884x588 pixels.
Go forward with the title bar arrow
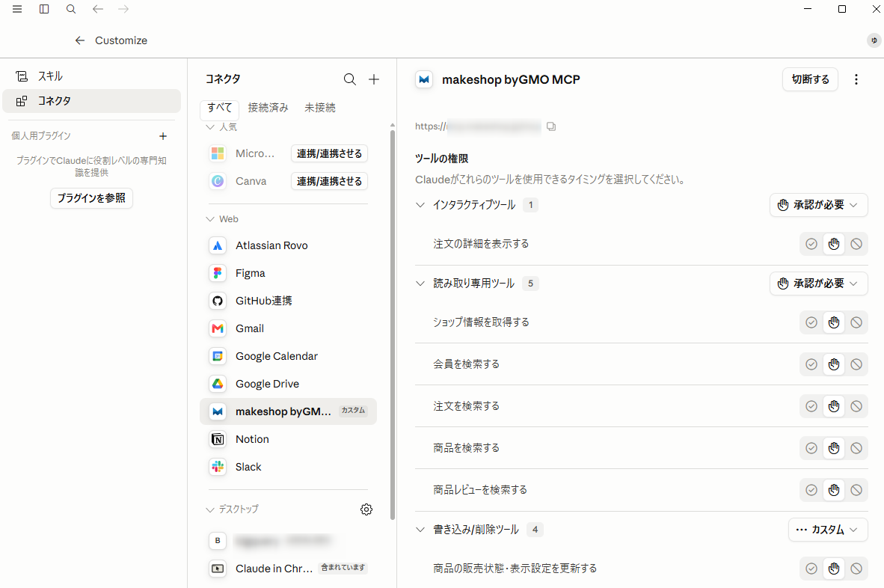pos(123,9)
